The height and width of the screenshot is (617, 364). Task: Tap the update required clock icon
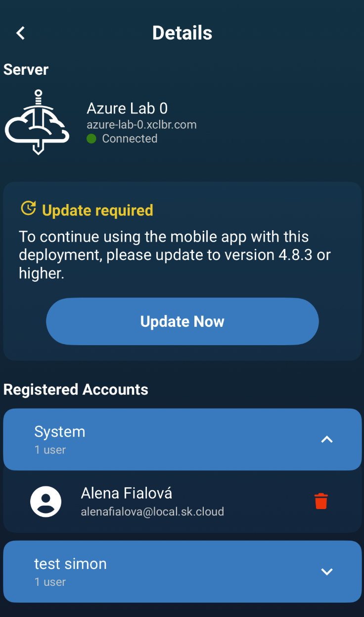[29, 208]
